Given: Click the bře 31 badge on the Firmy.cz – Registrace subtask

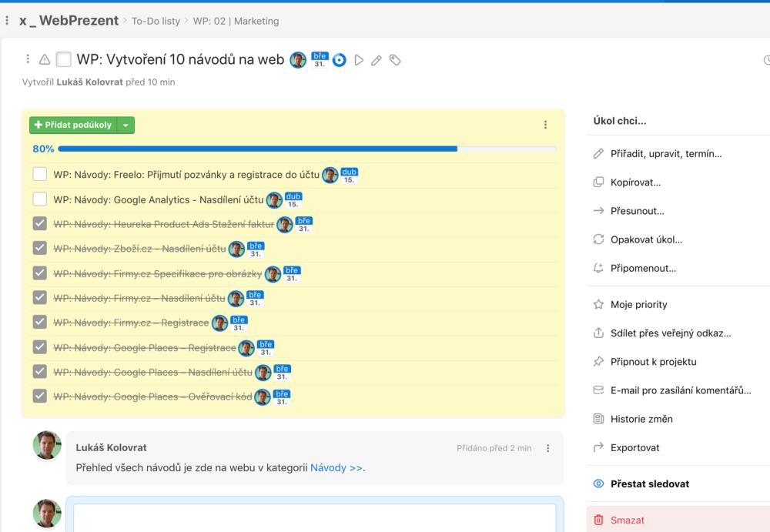Looking at the screenshot, I should tap(239, 323).
